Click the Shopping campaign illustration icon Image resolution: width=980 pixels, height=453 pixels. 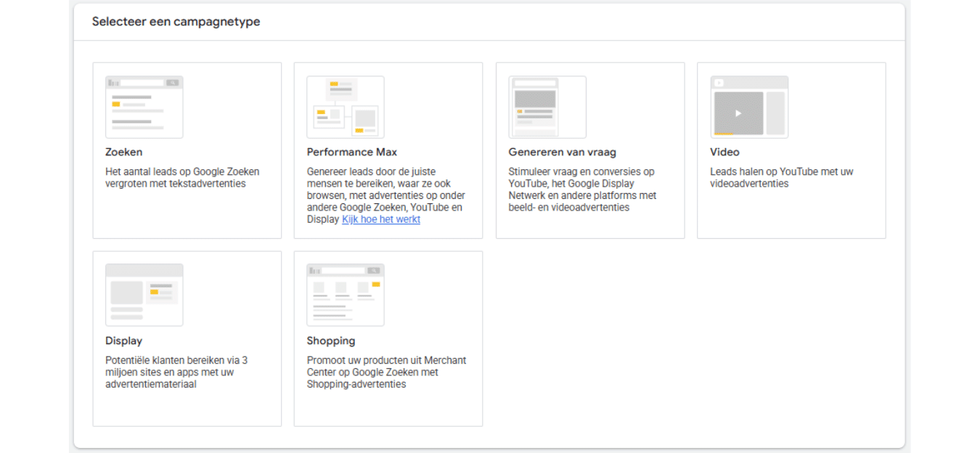coord(346,295)
